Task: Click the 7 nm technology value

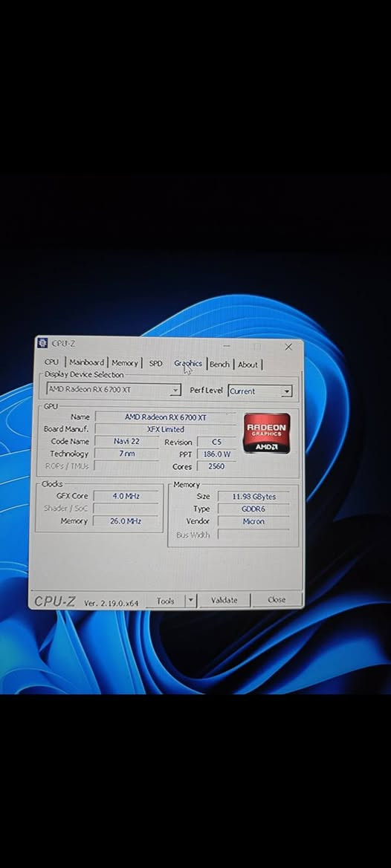Action: (126, 454)
